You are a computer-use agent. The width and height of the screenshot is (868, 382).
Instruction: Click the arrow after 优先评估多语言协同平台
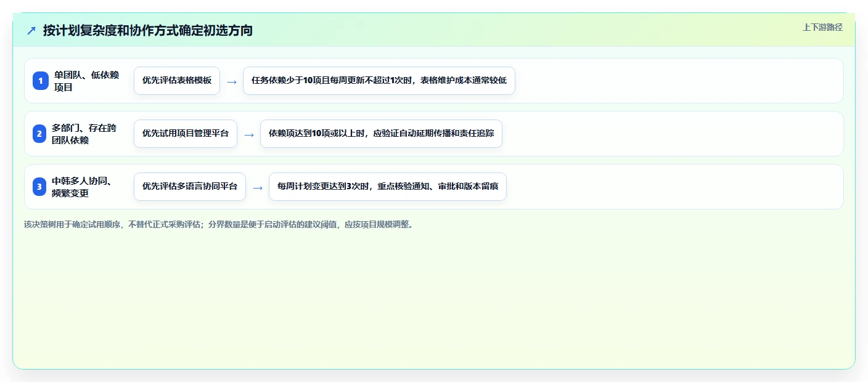tap(258, 187)
